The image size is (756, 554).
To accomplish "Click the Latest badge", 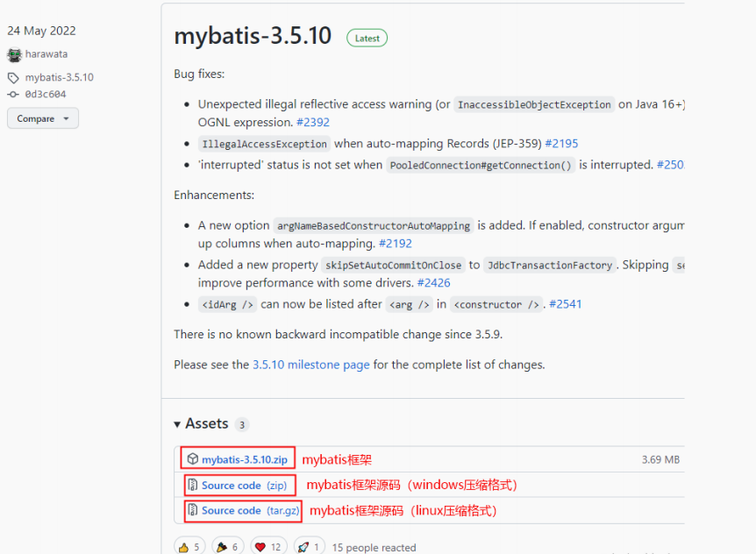I will tap(367, 38).
